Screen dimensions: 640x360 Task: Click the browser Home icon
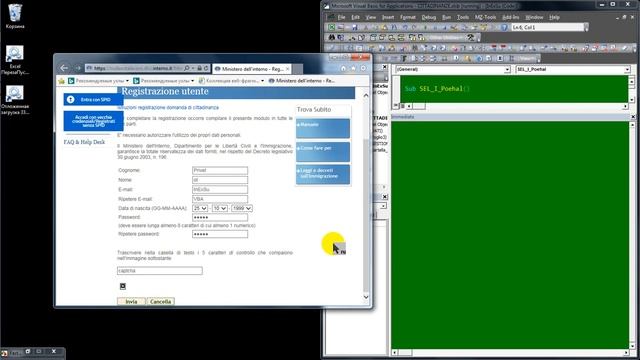pyautogui.click(x=343, y=68)
